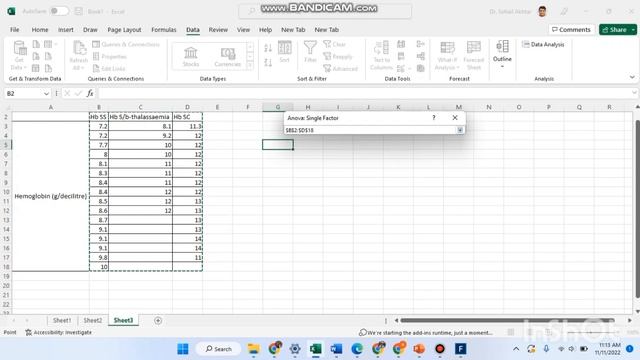Expand the Anova dialog range selector
The width and height of the screenshot is (640, 360).
tap(460, 130)
